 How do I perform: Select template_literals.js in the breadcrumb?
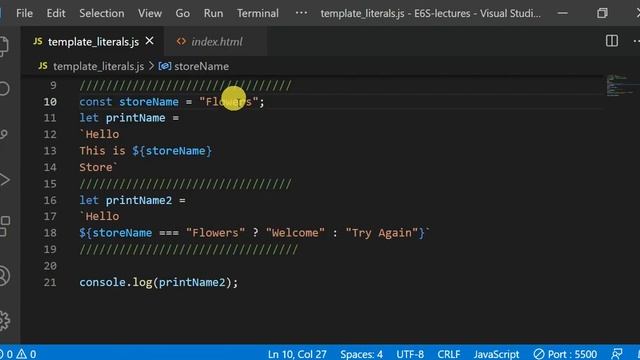98,66
